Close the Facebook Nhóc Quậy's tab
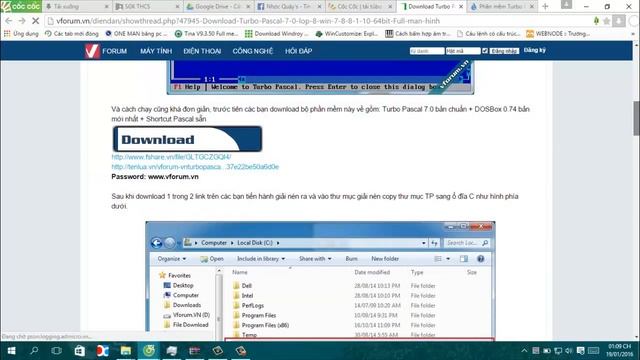The image size is (640, 360). click(x=319, y=7)
